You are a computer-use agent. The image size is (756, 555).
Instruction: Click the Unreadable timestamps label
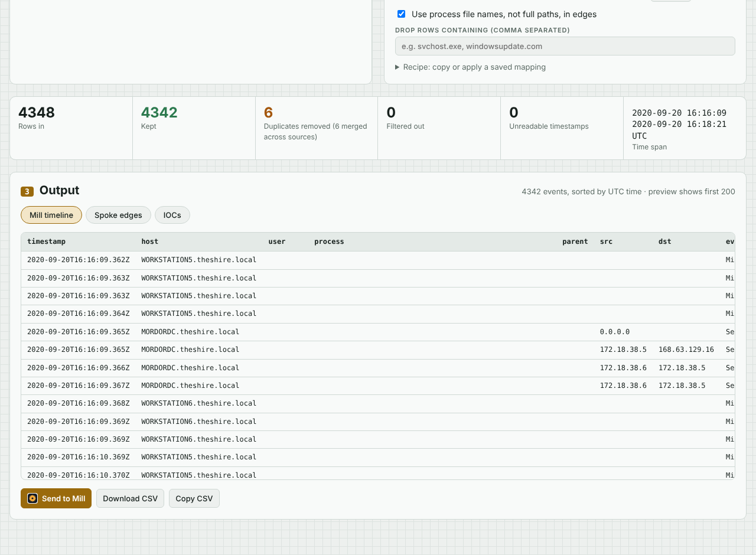[549, 126]
